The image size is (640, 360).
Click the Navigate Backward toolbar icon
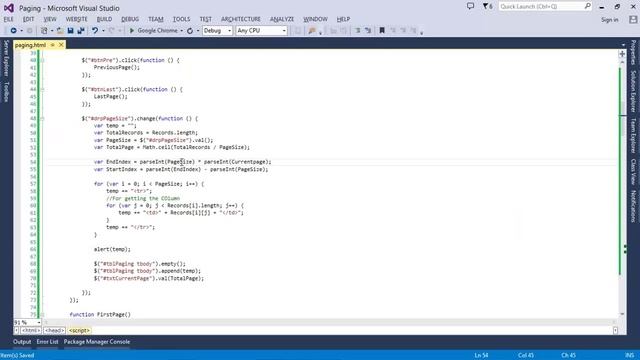click(x=13, y=31)
